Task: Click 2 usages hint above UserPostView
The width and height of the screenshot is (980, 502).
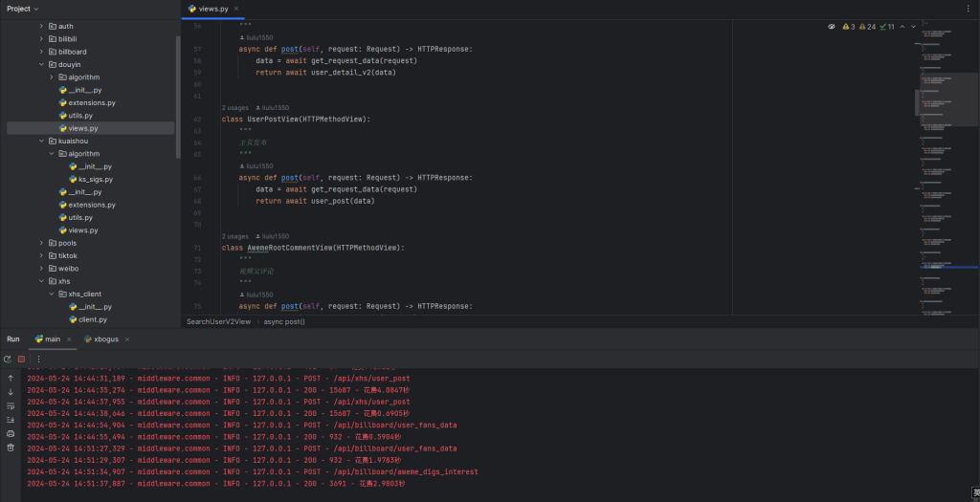Action: [x=235, y=108]
